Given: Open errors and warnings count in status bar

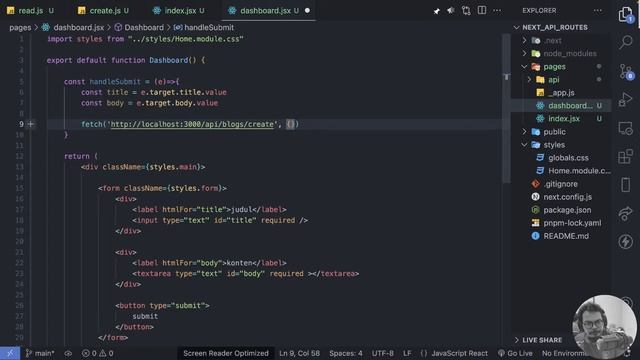Looking at the screenshot, I should (x=98, y=353).
